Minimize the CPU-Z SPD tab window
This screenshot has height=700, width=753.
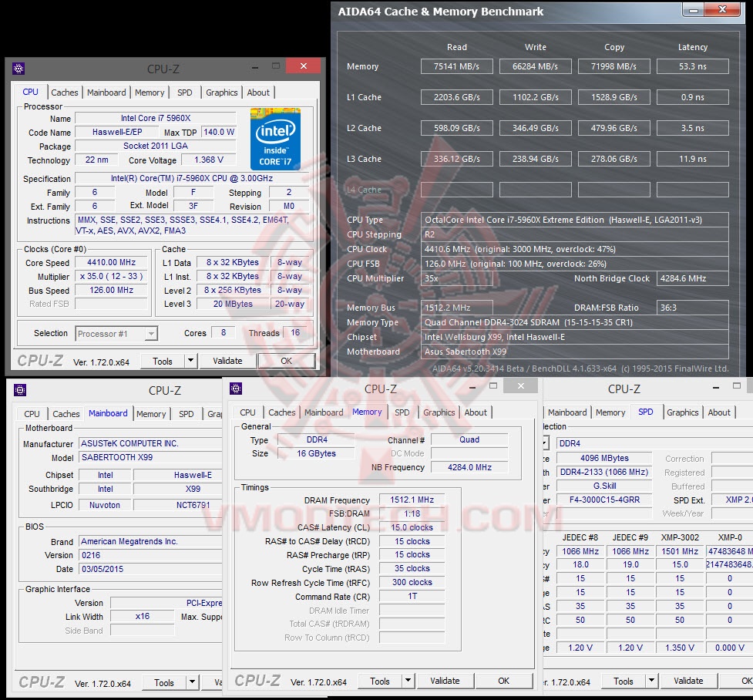click(x=715, y=387)
